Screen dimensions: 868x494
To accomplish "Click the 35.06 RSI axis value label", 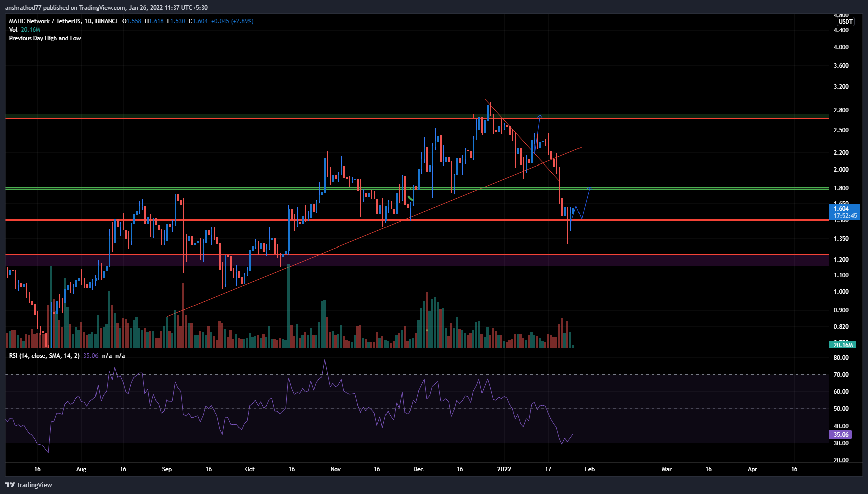I will pos(841,435).
